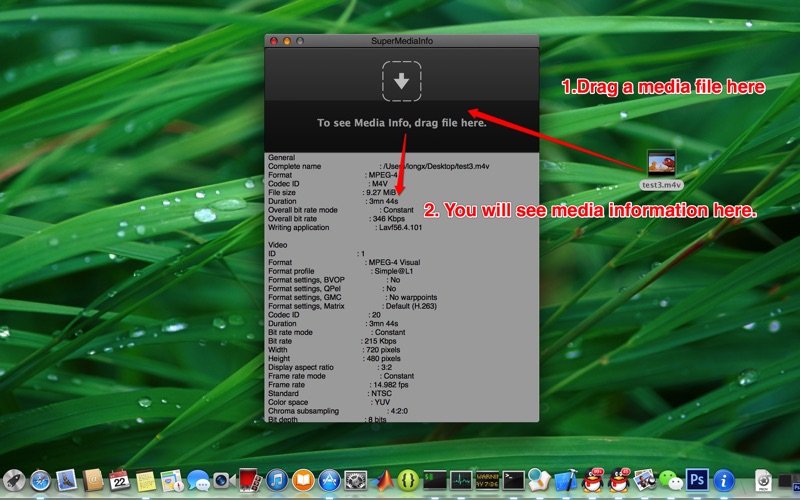Screen dimensions: 800x500
Task: Open the magnifier-and-book dock icon
Action: [x=540, y=481]
